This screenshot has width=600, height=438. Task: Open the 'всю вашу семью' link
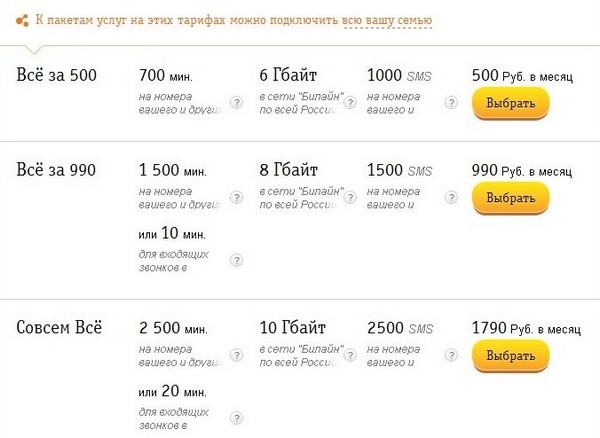[388, 20]
